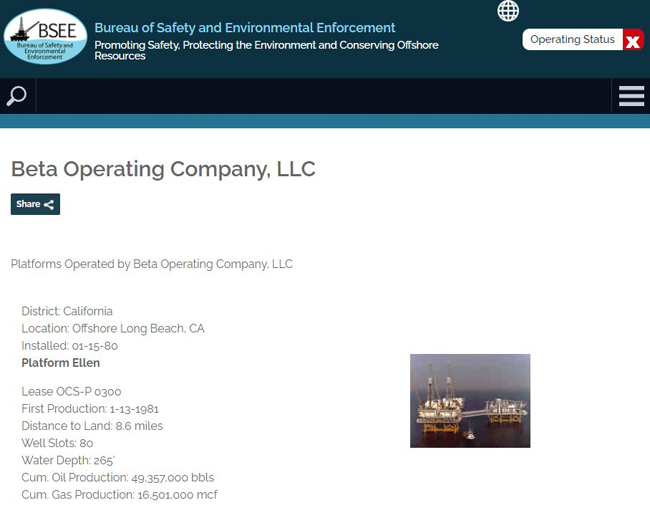Viewport: 650px width, 508px height.
Task: Click Distance to Land: 8.6 miles
Action: tap(92, 426)
